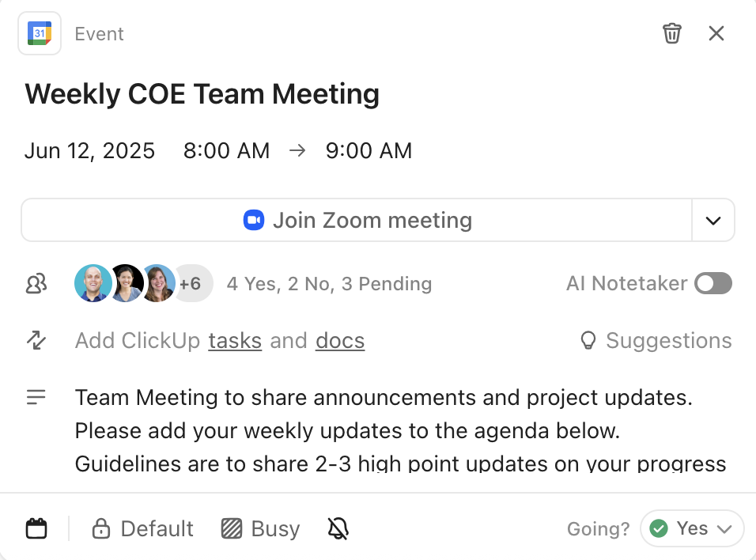756x560 pixels.
Task: Open the ClickUp tasks link
Action: tap(235, 340)
